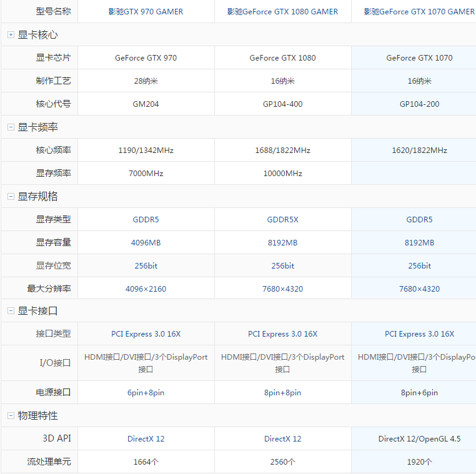Screen dimensions: 476x474
Task: Click 7680×4320 in the GTX 1080 column
Action: [x=282, y=289]
